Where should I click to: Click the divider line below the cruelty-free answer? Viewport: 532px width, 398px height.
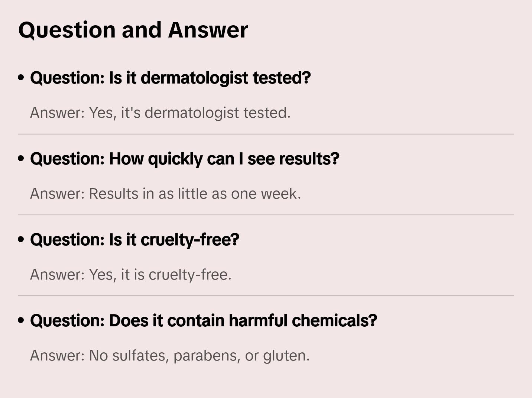pos(266,296)
